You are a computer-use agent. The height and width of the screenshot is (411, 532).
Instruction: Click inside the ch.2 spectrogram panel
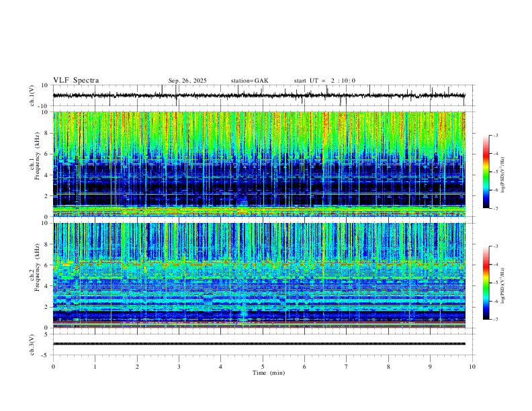(x=259, y=275)
